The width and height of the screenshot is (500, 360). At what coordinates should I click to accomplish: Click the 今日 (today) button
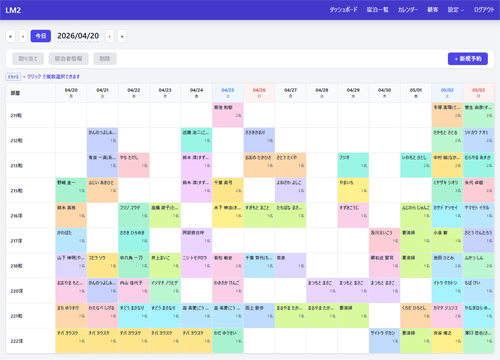(x=41, y=36)
